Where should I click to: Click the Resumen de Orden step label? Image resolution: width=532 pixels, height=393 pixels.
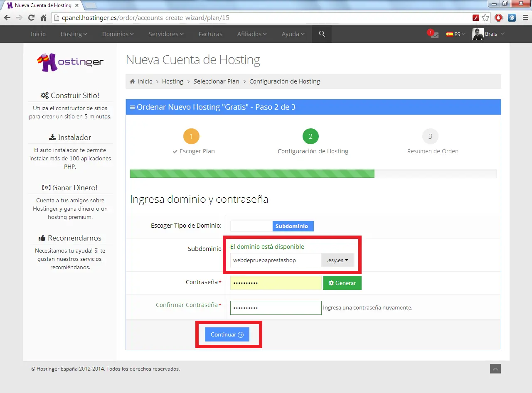tap(433, 151)
